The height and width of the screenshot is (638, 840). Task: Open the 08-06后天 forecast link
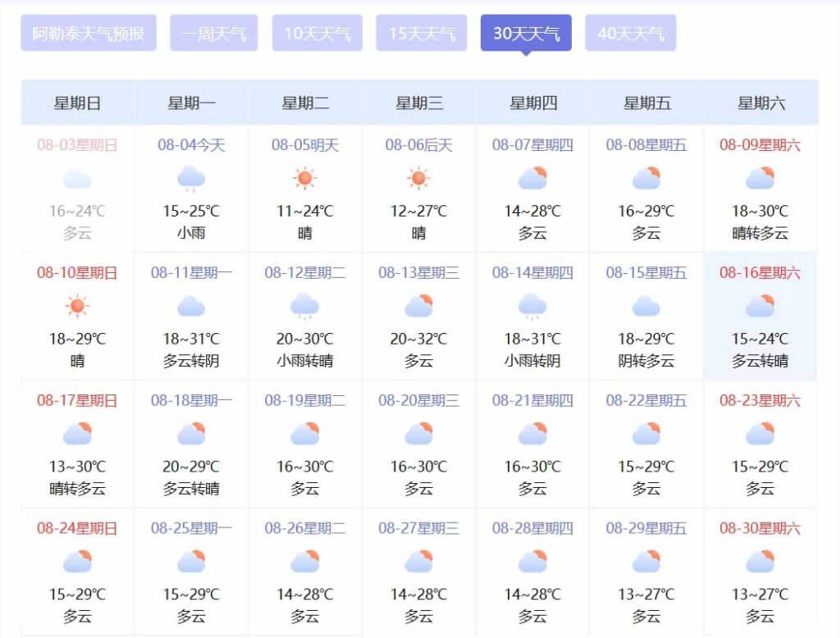[418, 145]
